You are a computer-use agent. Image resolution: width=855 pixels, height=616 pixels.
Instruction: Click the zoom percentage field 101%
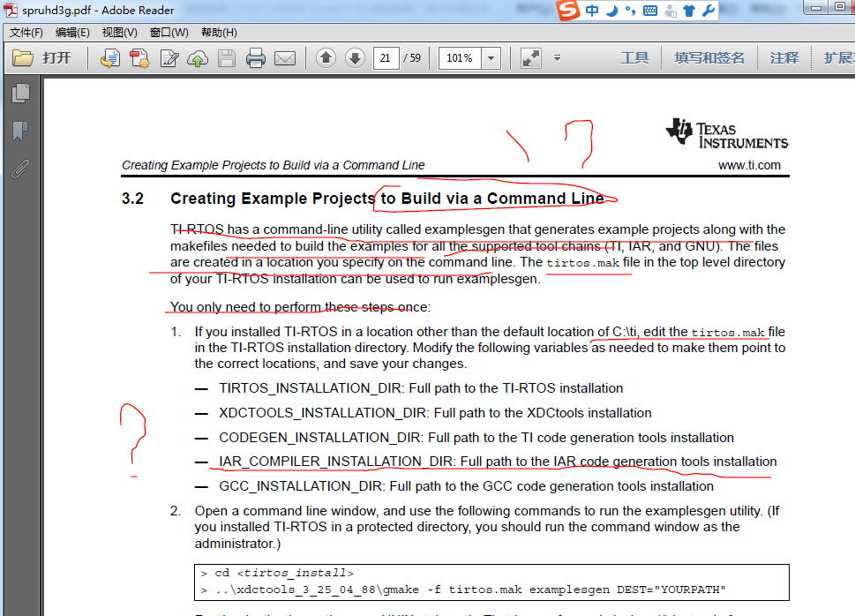[460, 58]
